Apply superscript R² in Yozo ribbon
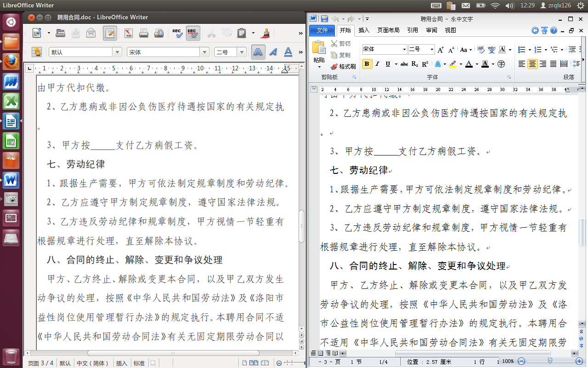The image size is (588, 368). coord(425,64)
